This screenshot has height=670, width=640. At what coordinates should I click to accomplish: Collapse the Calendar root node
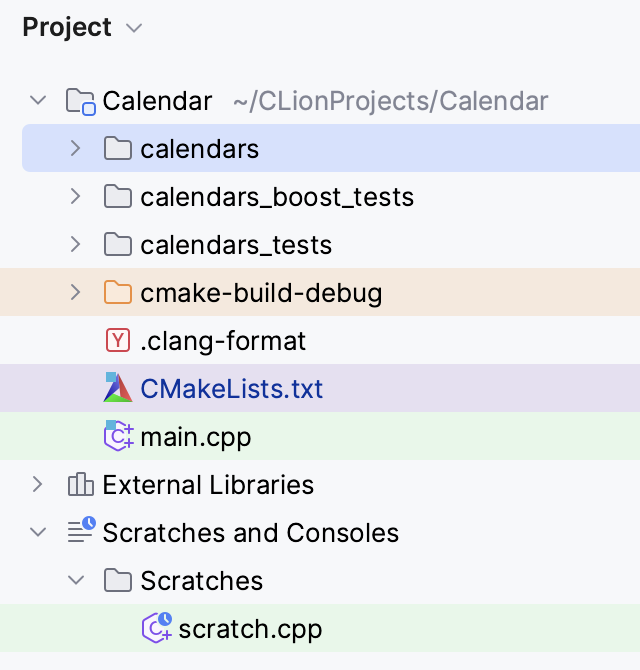38,101
